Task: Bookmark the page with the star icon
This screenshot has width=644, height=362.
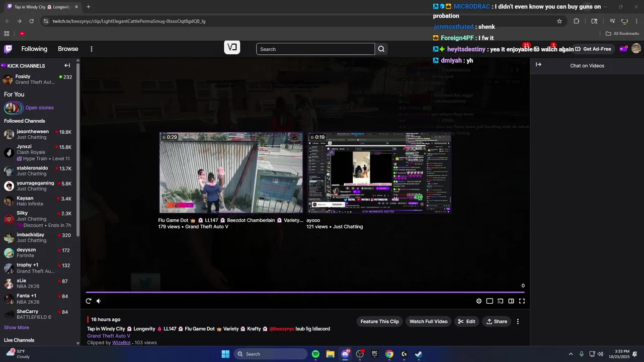Action: 559,21
